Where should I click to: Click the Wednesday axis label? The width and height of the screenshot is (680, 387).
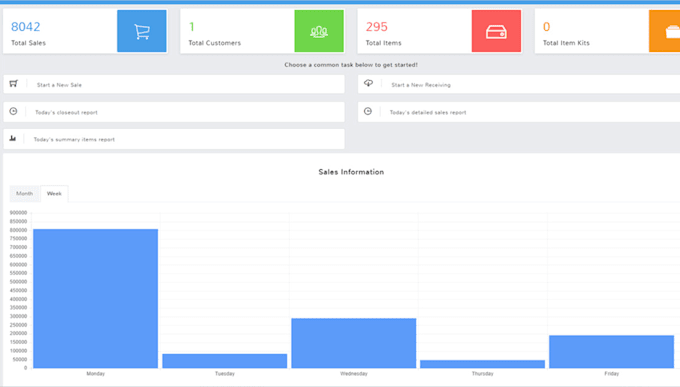pyautogui.click(x=354, y=374)
